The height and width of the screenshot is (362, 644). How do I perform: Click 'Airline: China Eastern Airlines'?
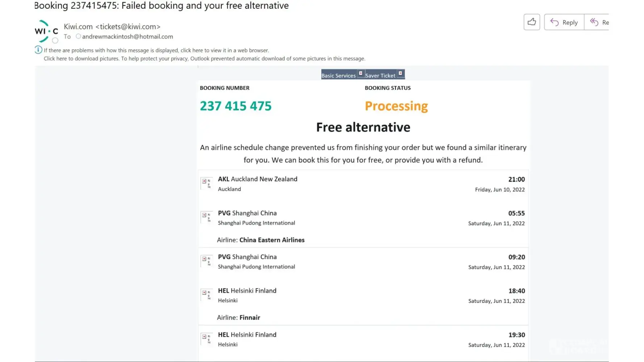(x=261, y=240)
